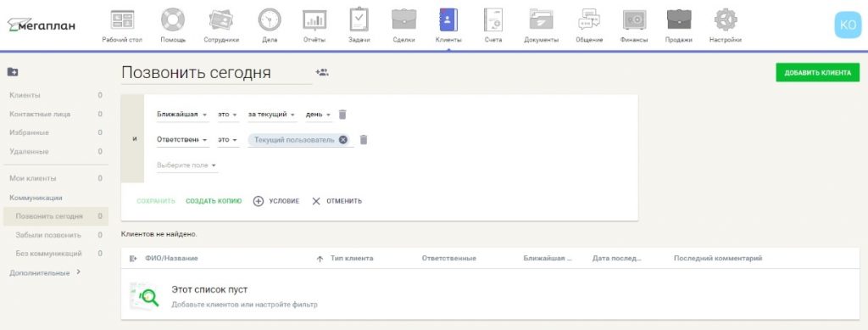Screen dimensions: 868x330
Task: Click the Последний комментарий column header
Action: pos(718,259)
